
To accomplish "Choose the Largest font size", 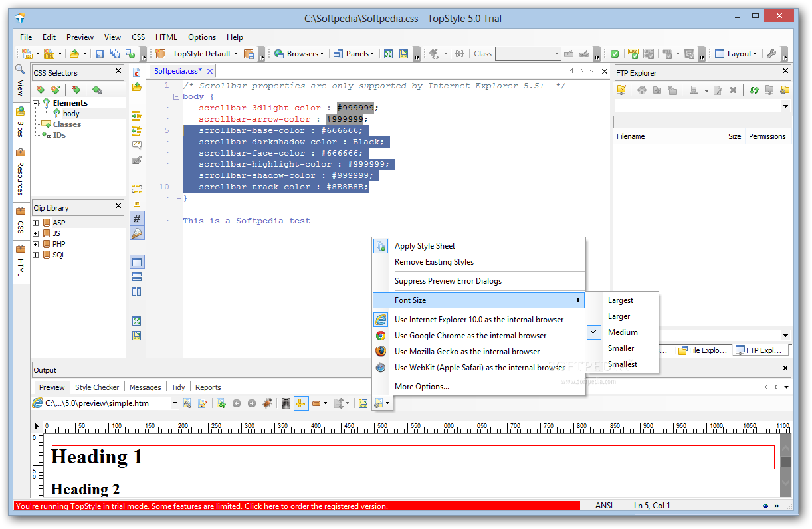I will click(x=622, y=300).
